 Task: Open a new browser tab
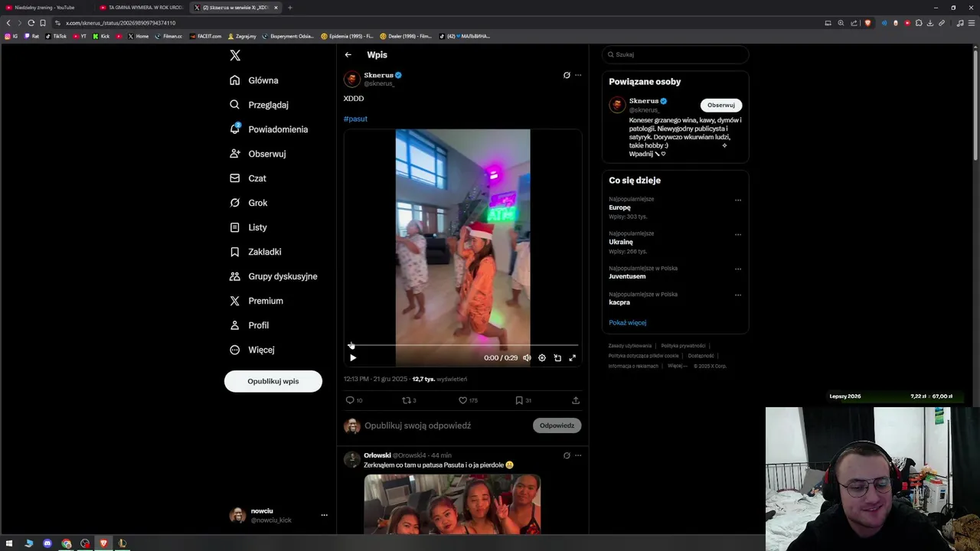(x=289, y=8)
